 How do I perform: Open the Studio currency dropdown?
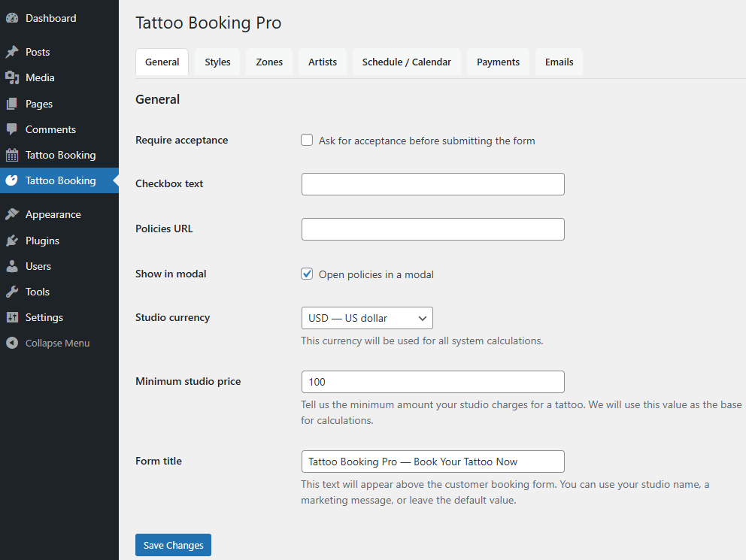click(367, 318)
